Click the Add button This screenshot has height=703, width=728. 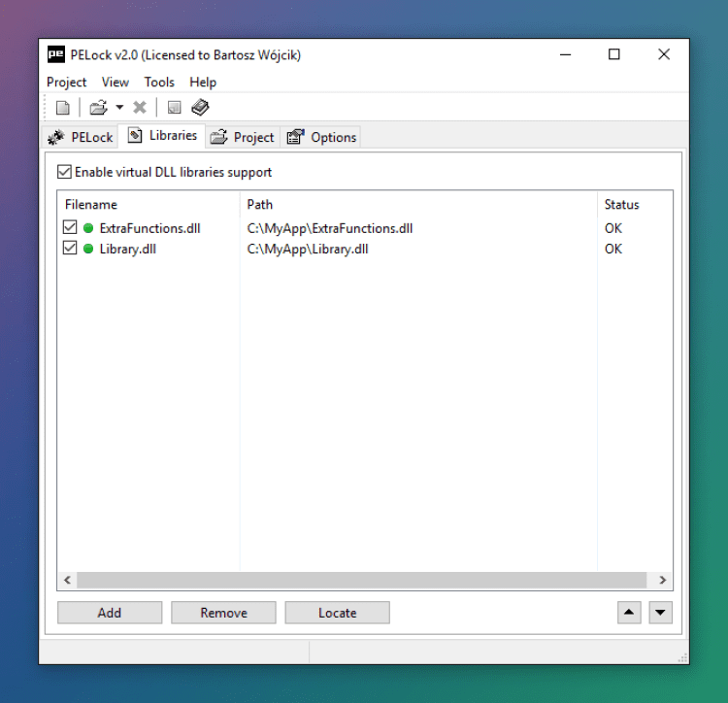click(110, 613)
